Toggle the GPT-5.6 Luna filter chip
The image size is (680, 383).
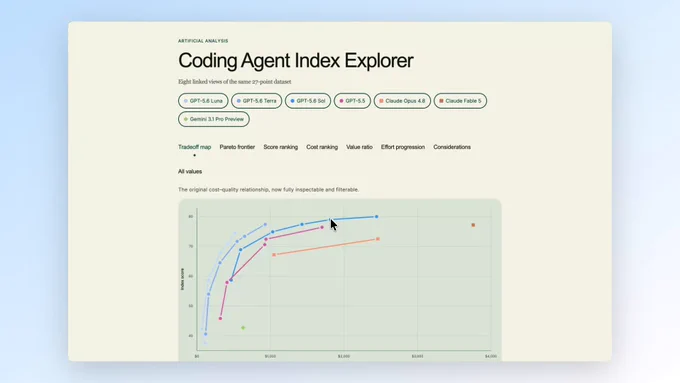coord(203,101)
